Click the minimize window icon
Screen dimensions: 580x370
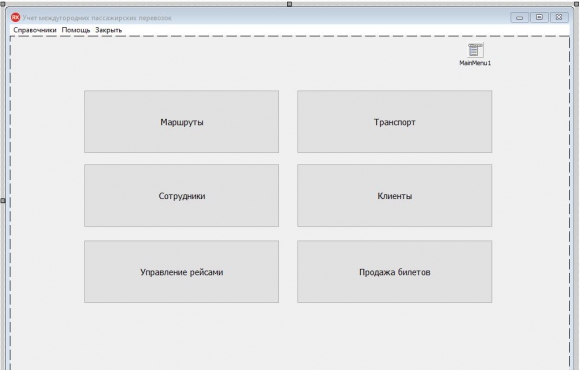coord(520,17)
